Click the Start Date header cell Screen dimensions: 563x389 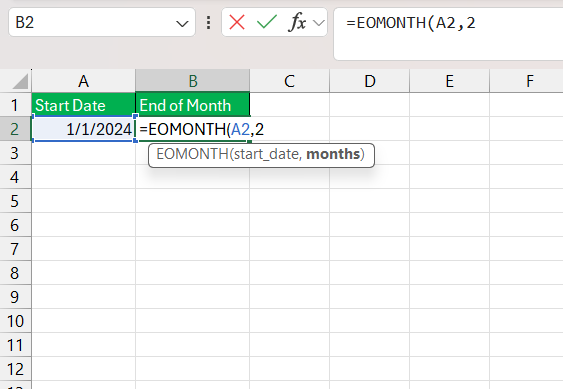click(83, 105)
